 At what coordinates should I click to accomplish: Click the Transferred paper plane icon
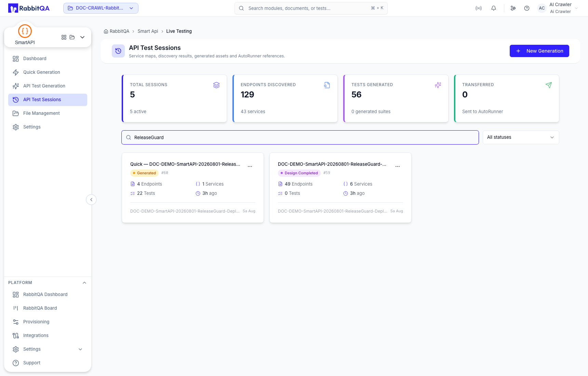(549, 85)
